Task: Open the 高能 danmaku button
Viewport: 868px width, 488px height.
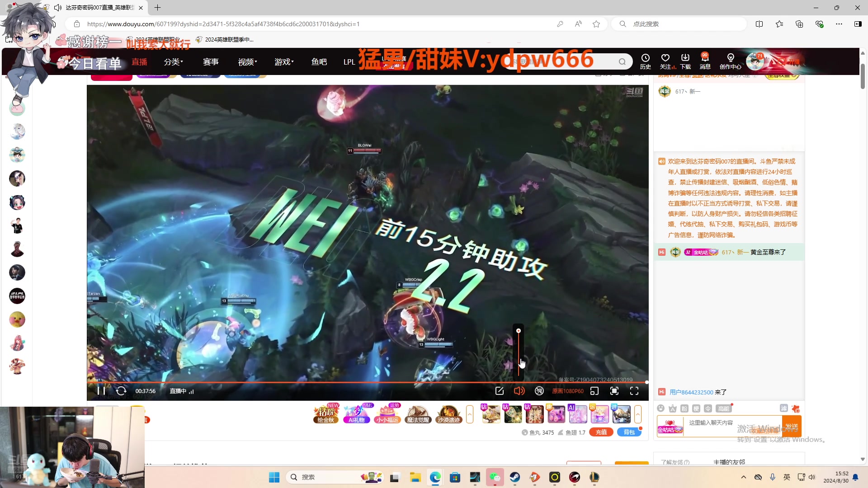Action: tap(724, 408)
